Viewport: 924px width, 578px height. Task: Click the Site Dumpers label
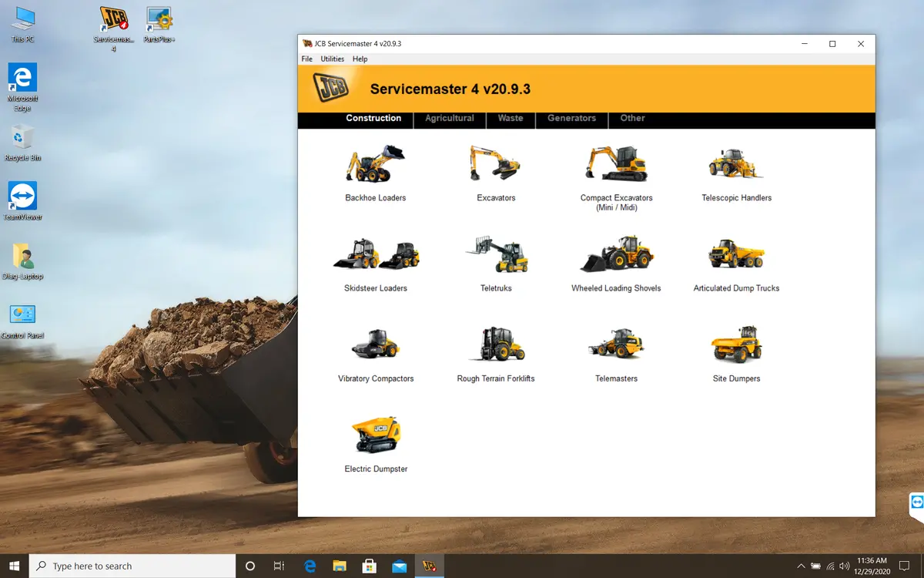click(x=736, y=378)
